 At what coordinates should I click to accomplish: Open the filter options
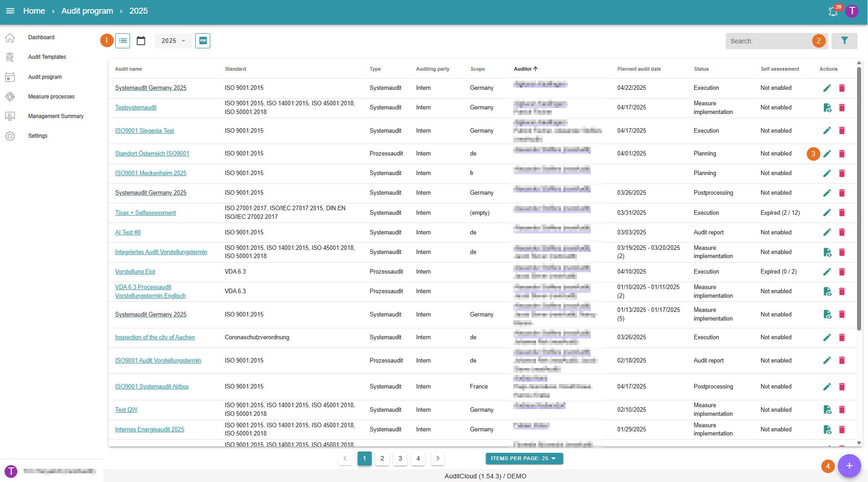[x=844, y=41]
